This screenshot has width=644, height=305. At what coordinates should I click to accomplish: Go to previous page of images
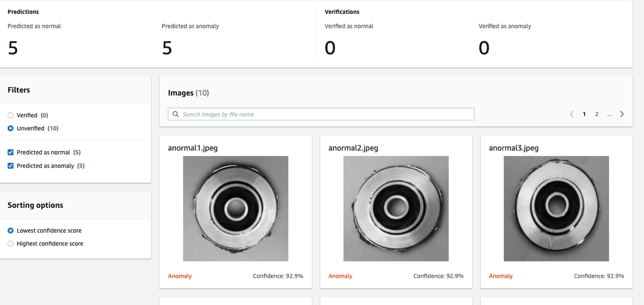coord(572,114)
